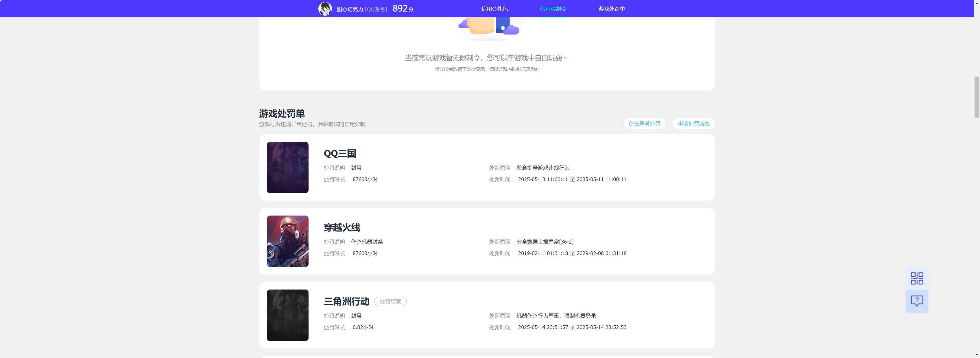
Task: Click the 存在异常处罚 button
Action: point(644,123)
